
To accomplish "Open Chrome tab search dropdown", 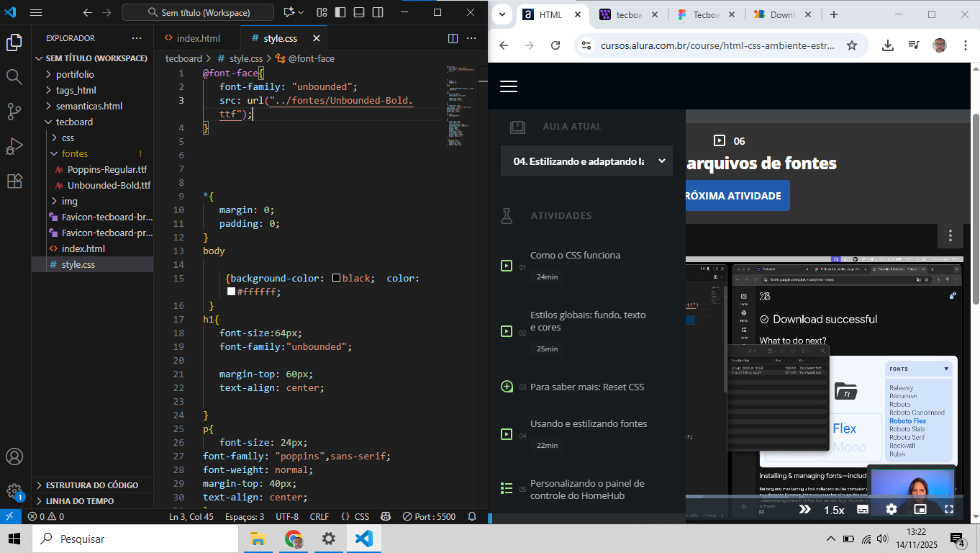I will (502, 14).
